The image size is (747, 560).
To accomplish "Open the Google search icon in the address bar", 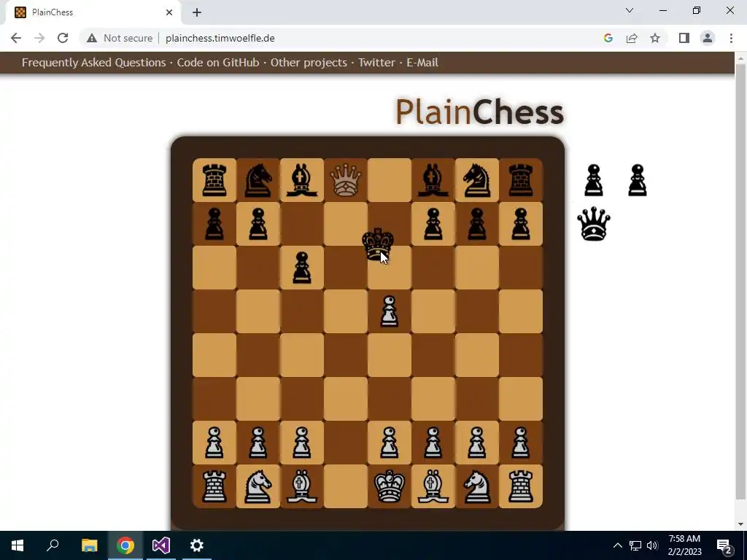I will (608, 38).
